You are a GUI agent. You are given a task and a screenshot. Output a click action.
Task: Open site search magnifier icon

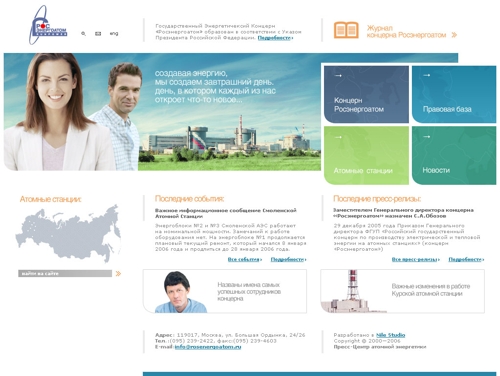83,34
